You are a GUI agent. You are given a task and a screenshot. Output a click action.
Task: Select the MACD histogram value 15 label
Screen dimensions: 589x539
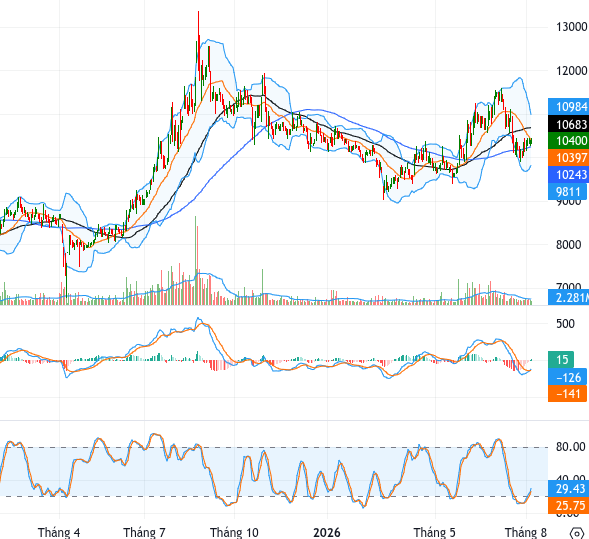[x=561, y=359]
